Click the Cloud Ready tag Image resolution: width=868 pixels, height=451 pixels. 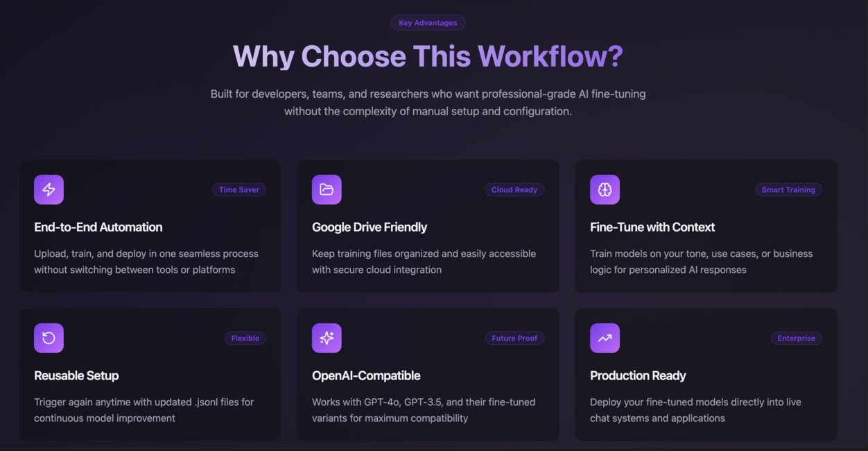[514, 189]
